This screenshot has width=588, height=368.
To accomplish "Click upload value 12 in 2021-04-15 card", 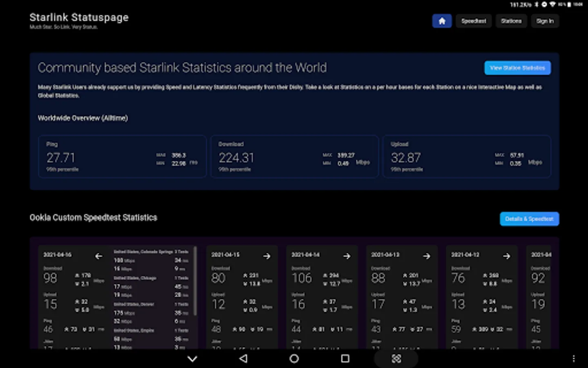I will point(218,305).
